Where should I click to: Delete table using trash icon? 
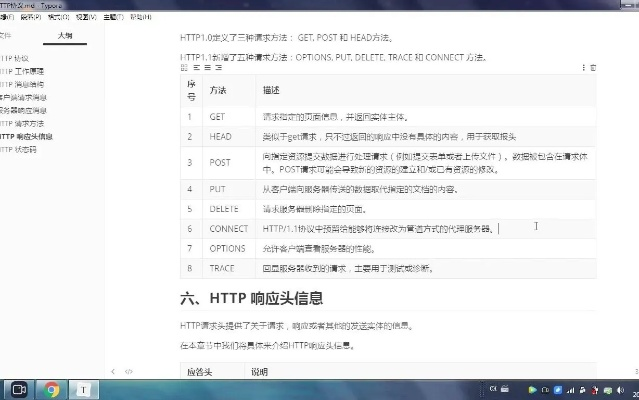pyautogui.click(x=594, y=68)
